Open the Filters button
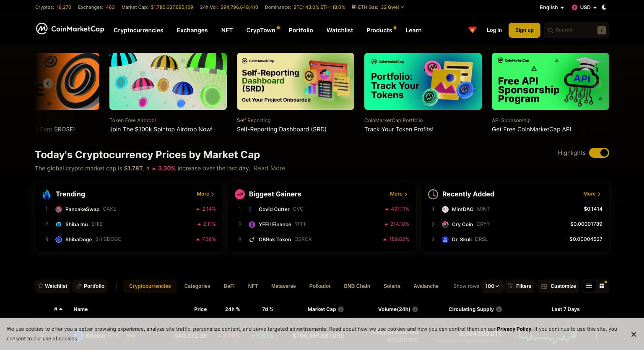Screen dimensions: 644x350 pyautogui.click(x=519, y=286)
